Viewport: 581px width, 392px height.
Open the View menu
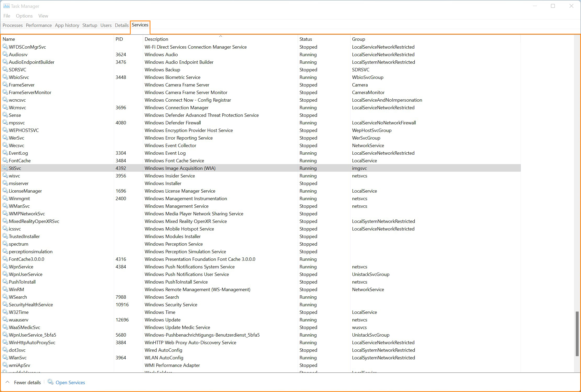click(43, 16)
